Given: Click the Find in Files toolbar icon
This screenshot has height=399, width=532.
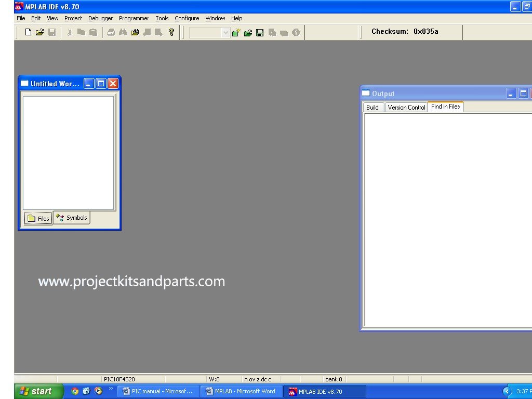Looking at the screenshot, I should [x=135, y=32].
